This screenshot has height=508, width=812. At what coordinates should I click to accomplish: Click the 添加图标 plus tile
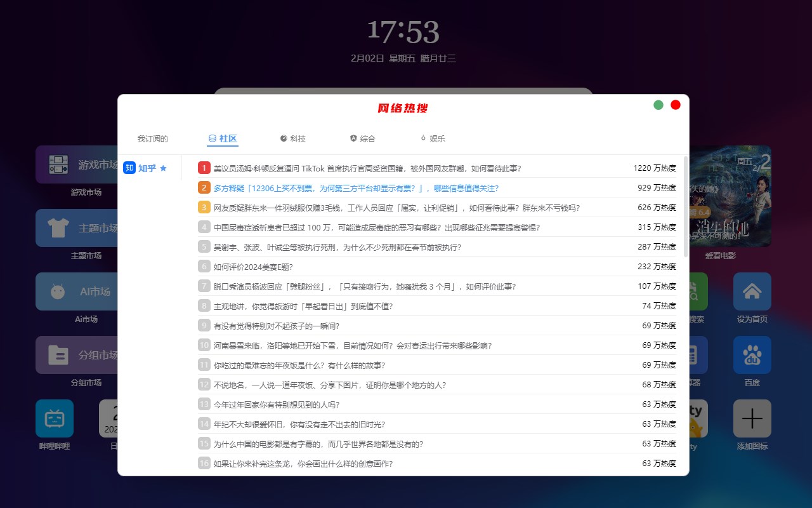(752, 418)
